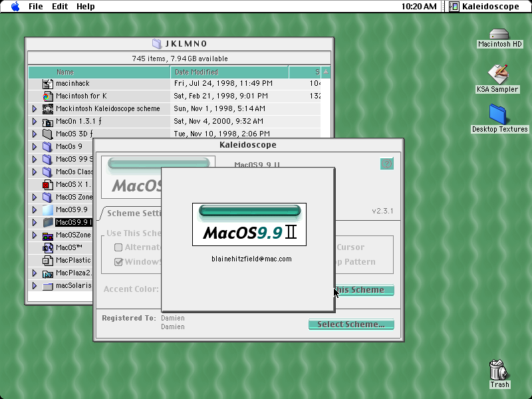The image size is (532, 399).
Task: Click the MacOs 9 folder icon
Action: [48, 146]
